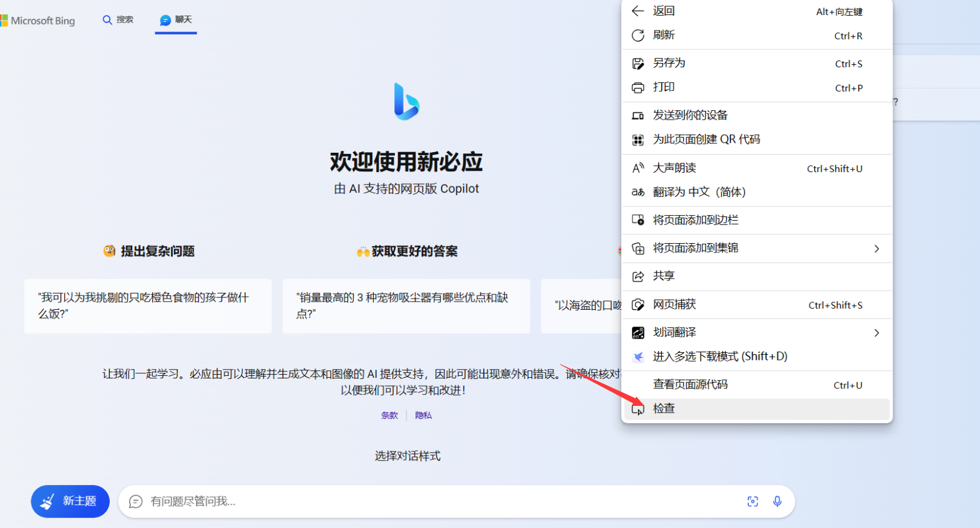Select the 以海盗的口吻 suggestion card
This screenshot has width=980, height=528.
click(581, 306)
